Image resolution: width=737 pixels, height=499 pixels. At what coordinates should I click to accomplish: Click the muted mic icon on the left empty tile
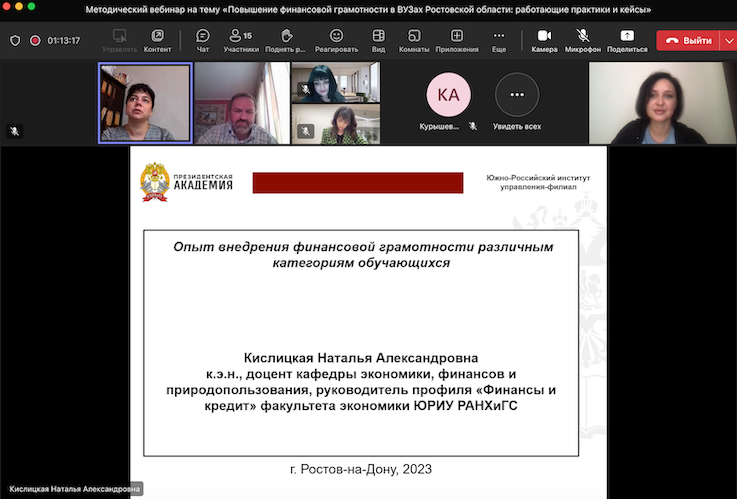pos(15,131)
